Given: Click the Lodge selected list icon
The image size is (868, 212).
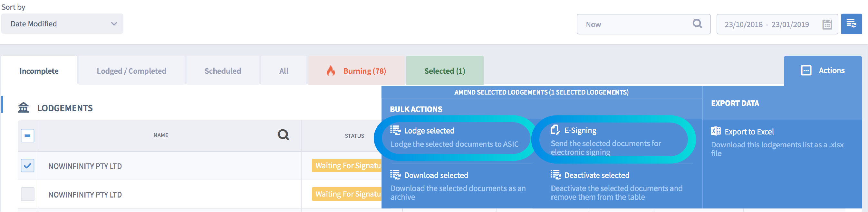Looking at the screenshot, I should pyautogui.click(x=395, y=130).
